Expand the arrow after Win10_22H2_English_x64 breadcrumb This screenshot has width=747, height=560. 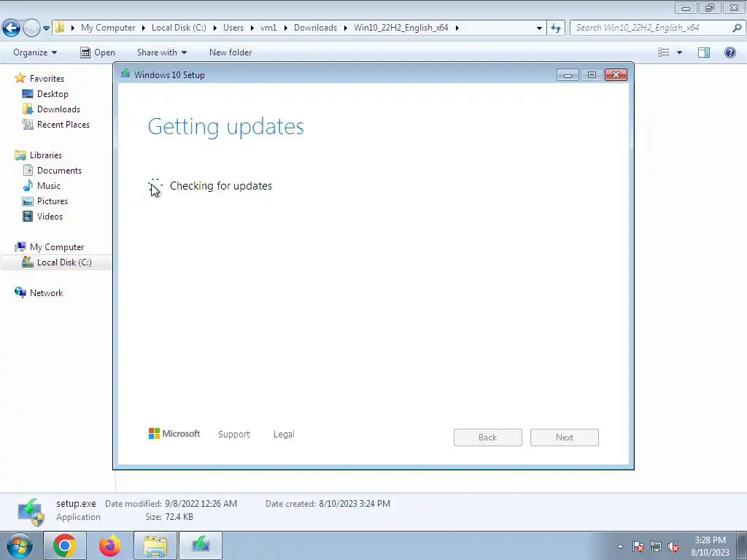click(457, 28)
